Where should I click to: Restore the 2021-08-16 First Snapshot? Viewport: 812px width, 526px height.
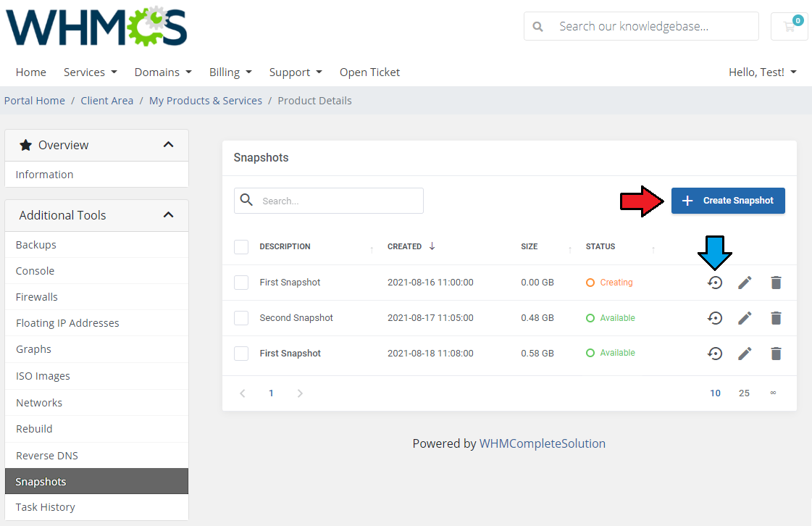[x=715, y=283]
